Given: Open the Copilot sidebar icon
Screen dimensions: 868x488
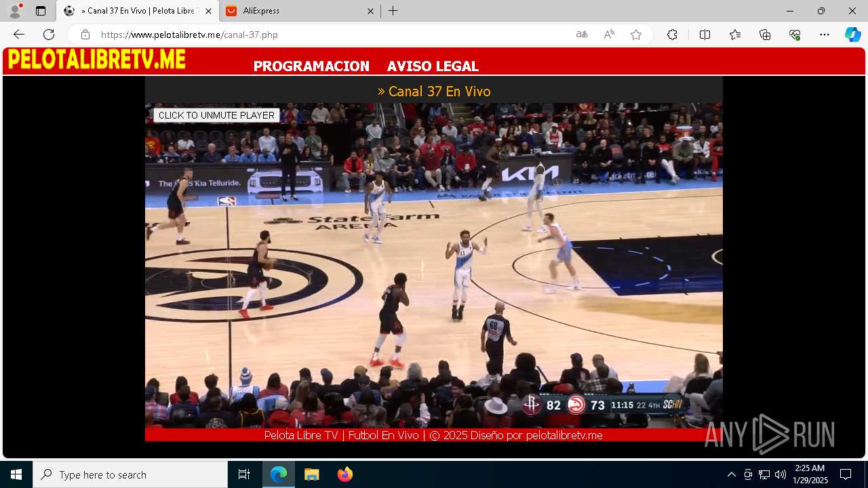Looking at the screenshot, I should tap(852, 35).
